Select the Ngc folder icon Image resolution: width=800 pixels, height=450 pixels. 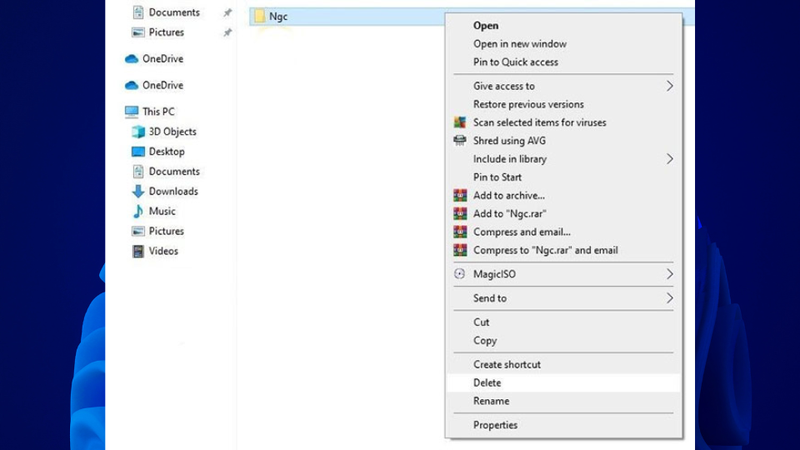tap(260, 16)
